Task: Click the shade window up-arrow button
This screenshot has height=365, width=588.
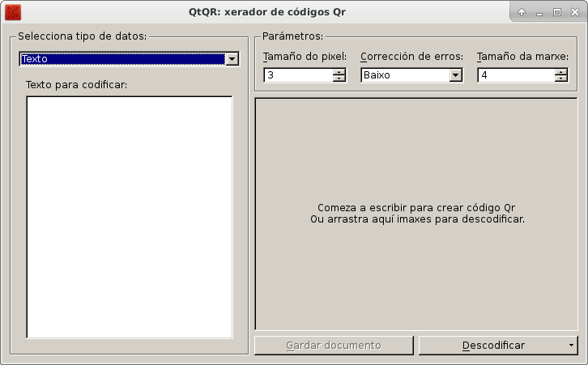Action: pyautogui.click(x=522, y=12)
